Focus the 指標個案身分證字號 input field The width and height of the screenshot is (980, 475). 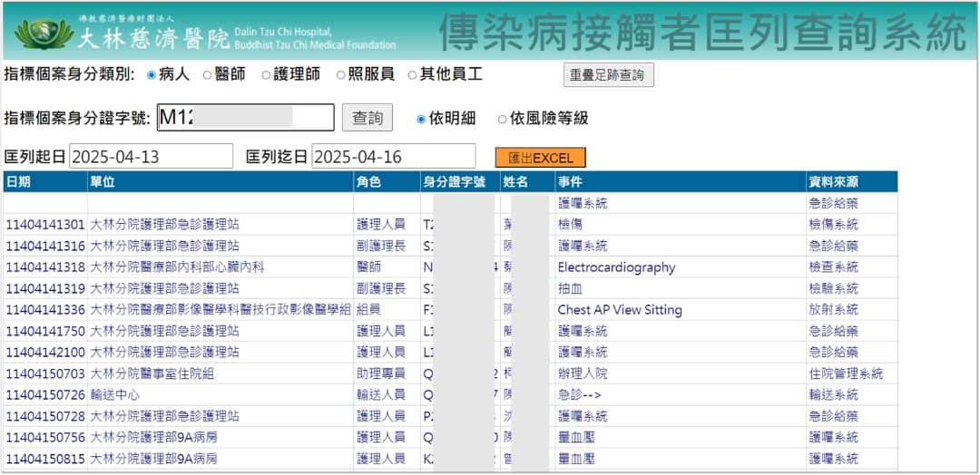click(x=246, y=117)
